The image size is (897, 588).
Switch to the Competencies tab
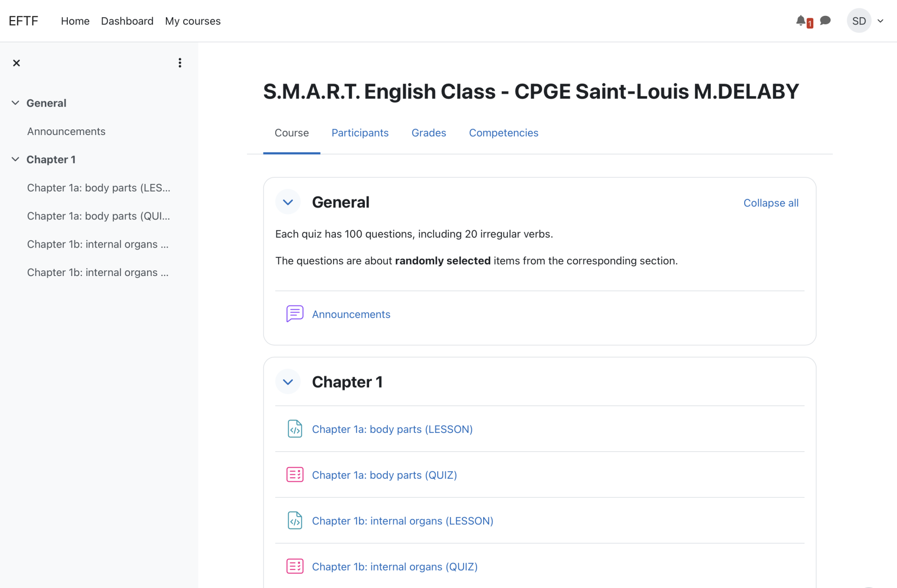[x=504, y=133]
